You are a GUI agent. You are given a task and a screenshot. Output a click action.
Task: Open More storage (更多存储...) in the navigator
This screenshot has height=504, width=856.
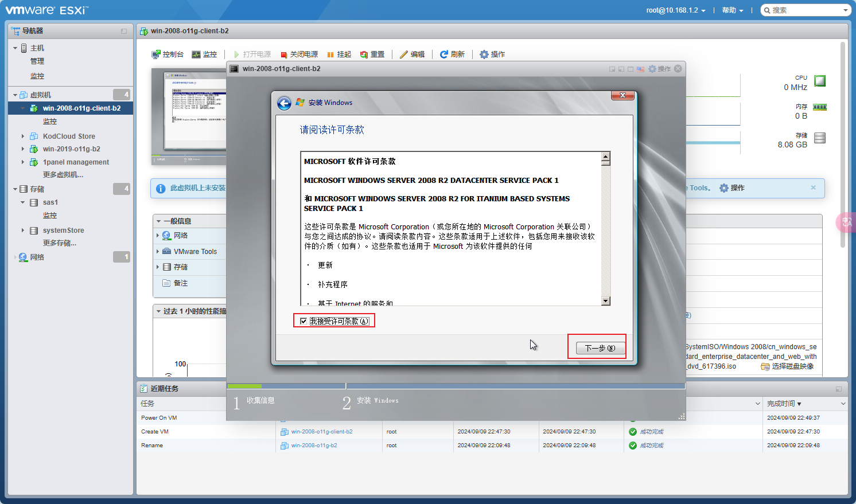[60, 243]
